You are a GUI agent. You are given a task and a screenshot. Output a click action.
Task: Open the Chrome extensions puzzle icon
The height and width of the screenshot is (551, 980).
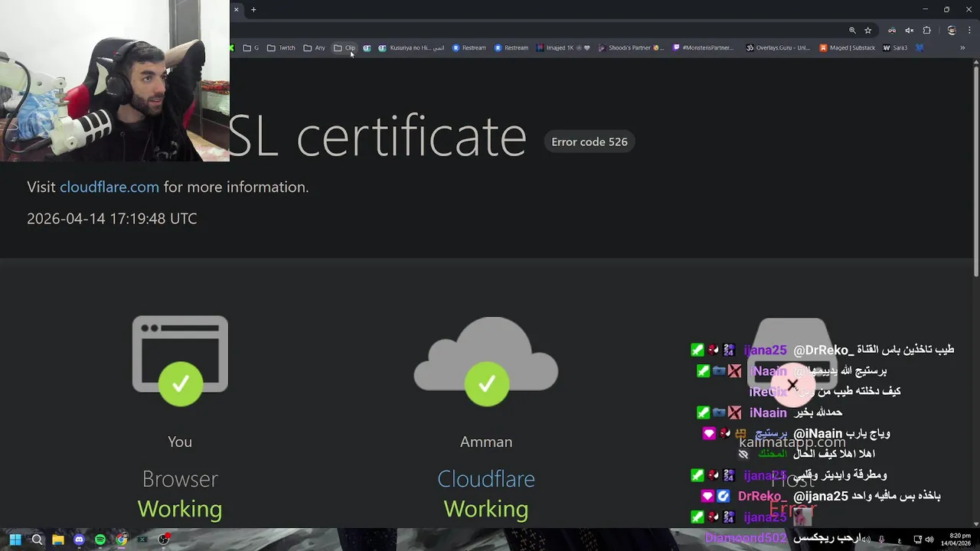tap(926, 31)
